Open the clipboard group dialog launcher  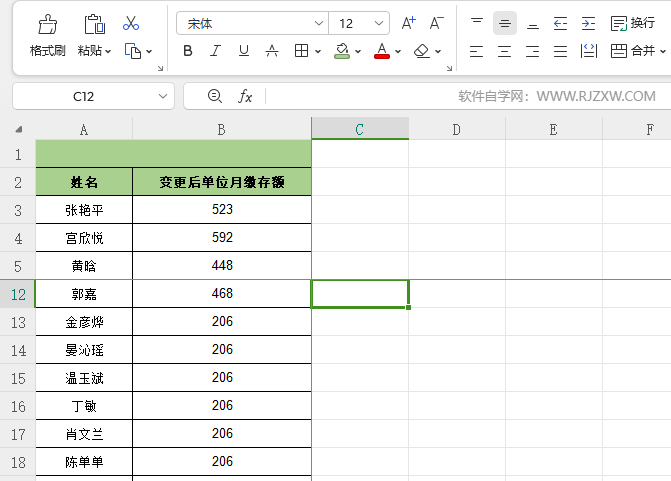(x=160, y=68)
